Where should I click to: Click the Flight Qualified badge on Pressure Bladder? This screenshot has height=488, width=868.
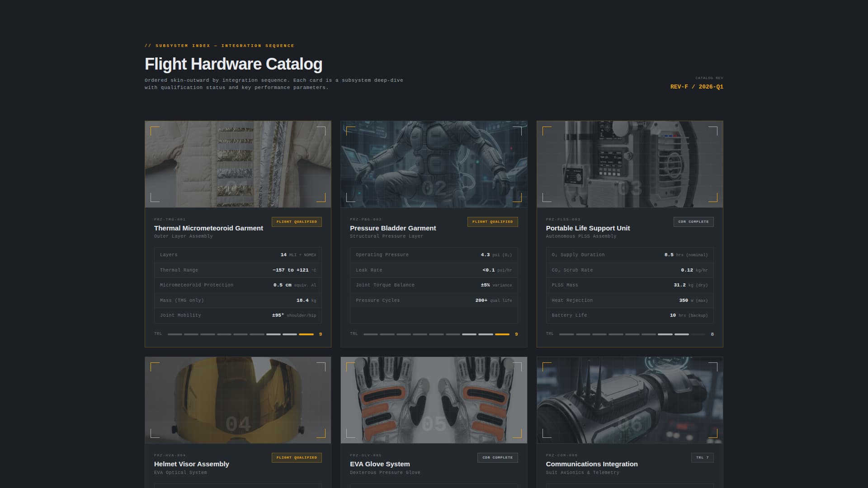(x=492, y=222)
